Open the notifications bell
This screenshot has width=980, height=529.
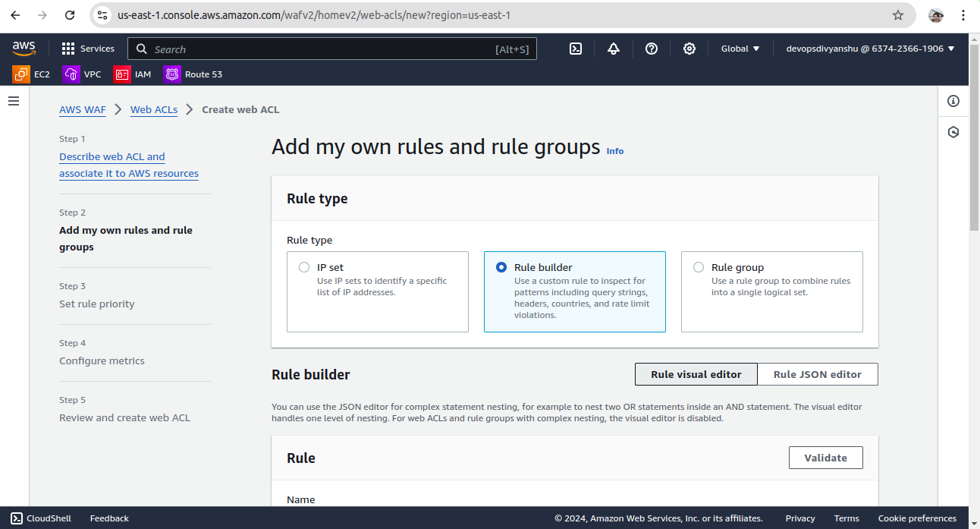coord(614,49)
